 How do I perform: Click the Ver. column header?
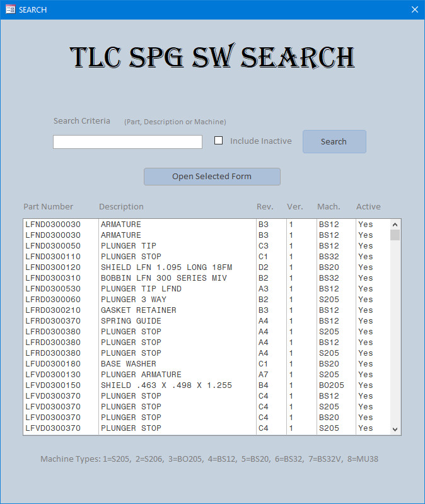(x=295, y=207)
